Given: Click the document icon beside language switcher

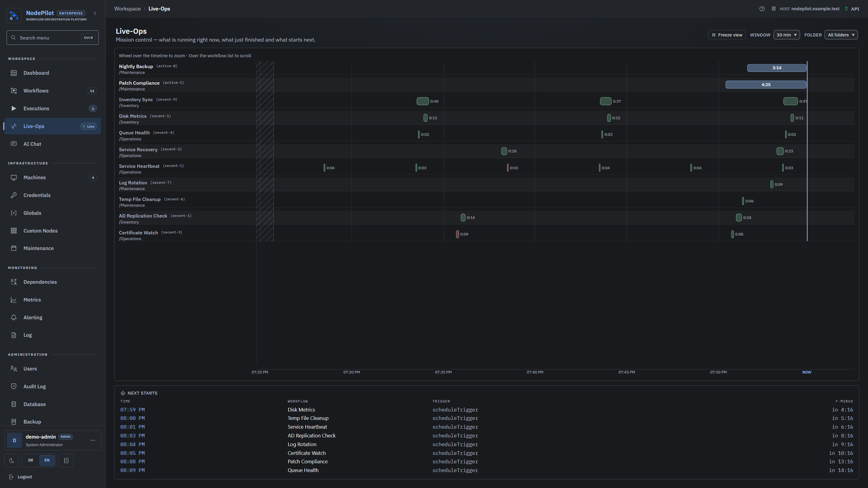Looking at the screenshot, I should coord(66,460).
